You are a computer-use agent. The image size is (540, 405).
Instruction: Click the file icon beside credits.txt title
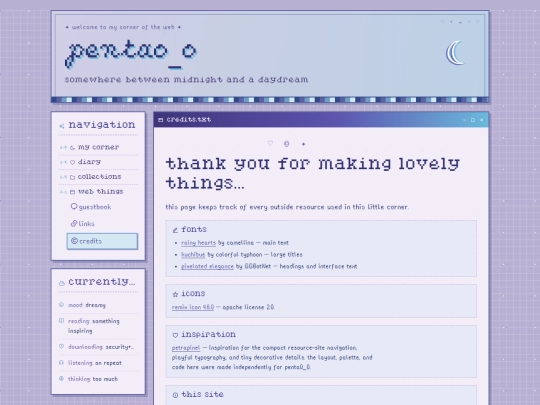point(160,120)
